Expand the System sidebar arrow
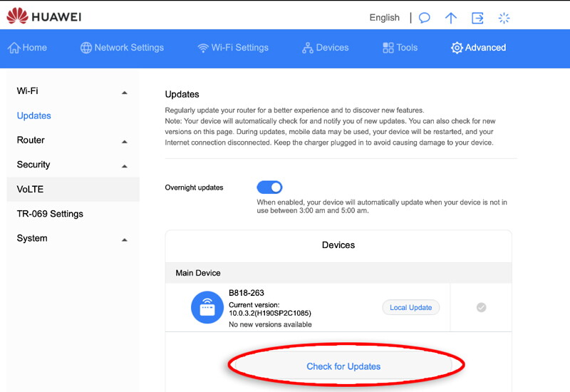This screenshot has width=570, height=392. click(x=124, y=240)
